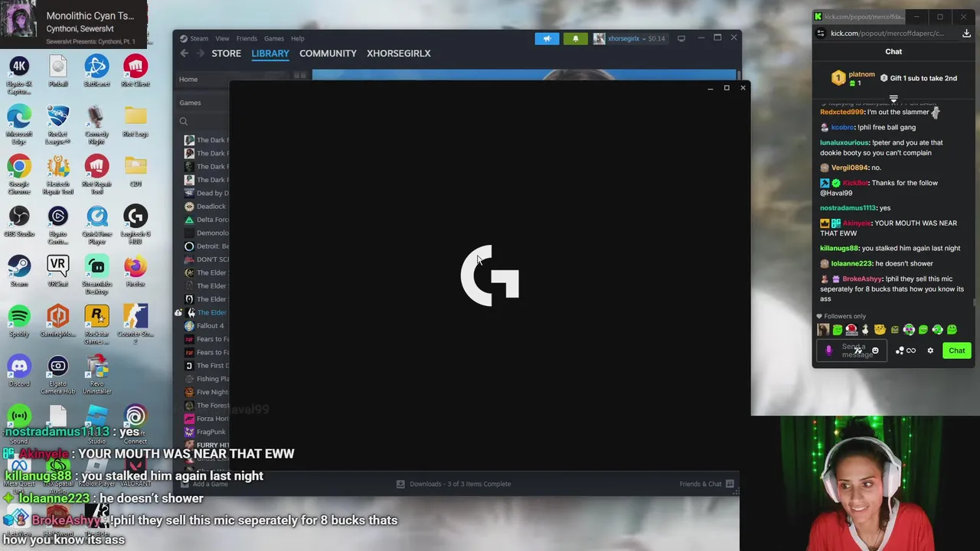Screen dimensions: 980x551
Task: Click the Gift 1 sub to take 2nd banner
Action: [917, 78]
